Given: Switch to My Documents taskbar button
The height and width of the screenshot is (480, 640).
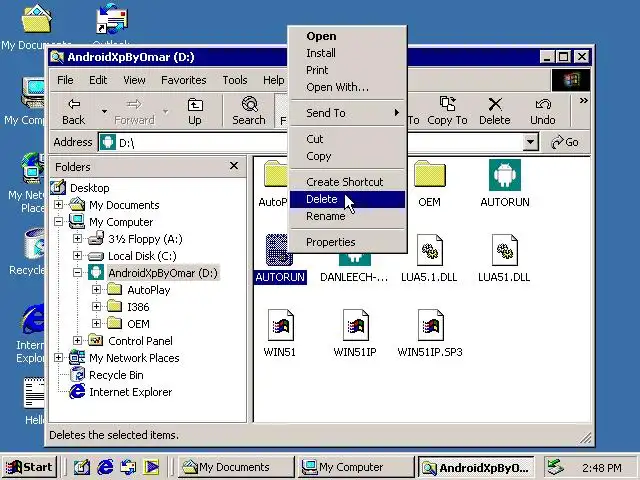Looking at the screenshot, I should point(236,467).
